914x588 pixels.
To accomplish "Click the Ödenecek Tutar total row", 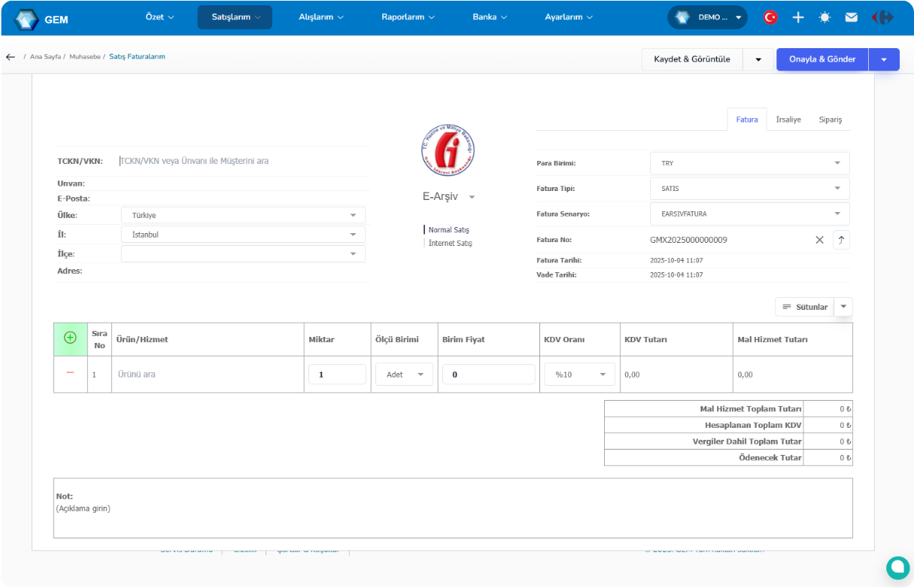I will 728,457.
